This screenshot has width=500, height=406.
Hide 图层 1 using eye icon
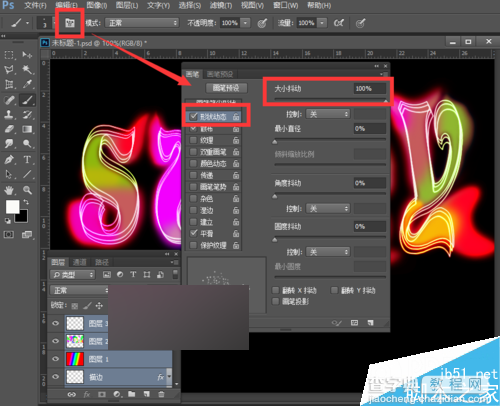pos(56,359)
